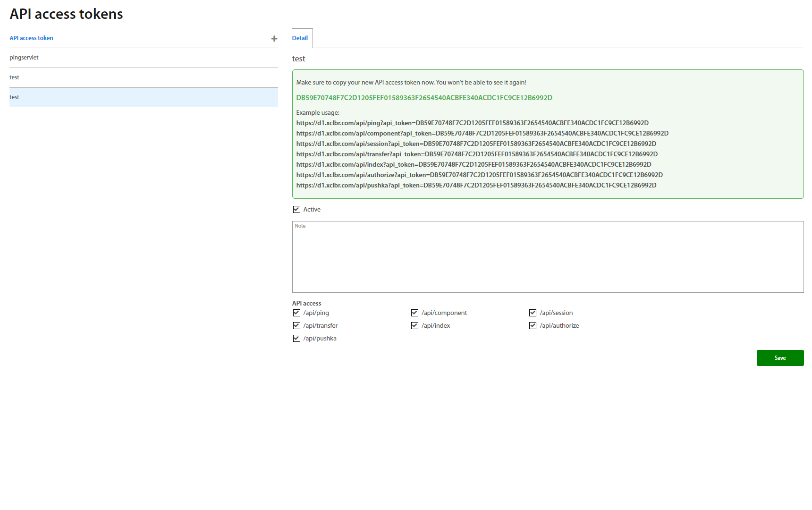Click the /api/pushka example usage URL
The height and width of the screenshot is (510, 812).
point(476,186)
